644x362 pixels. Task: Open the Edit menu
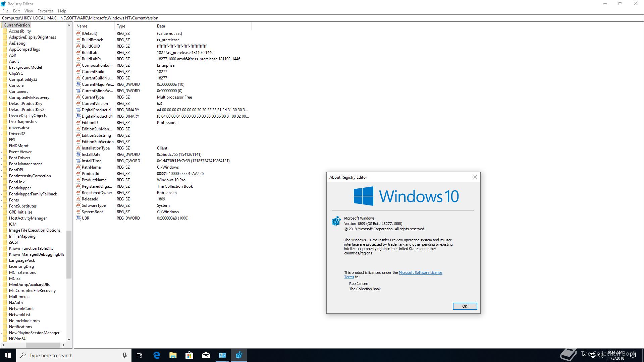click(x=16, y=11)
